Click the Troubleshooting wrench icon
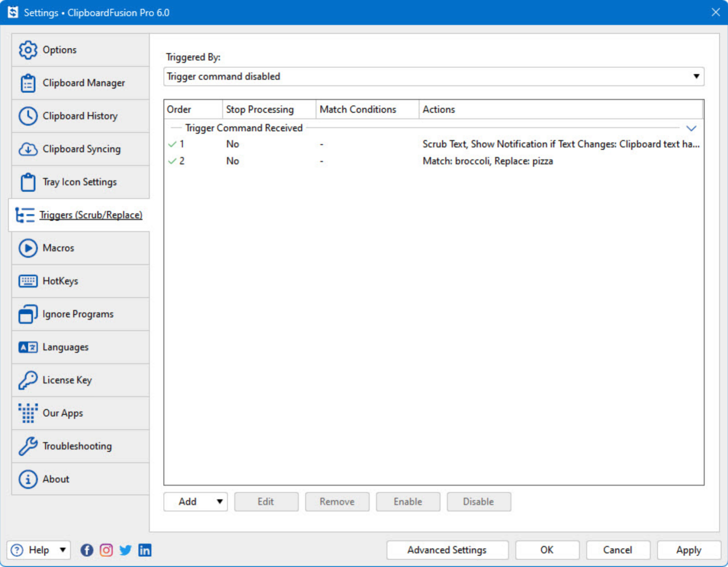This screenshot has height=567, width=728. 28,446
